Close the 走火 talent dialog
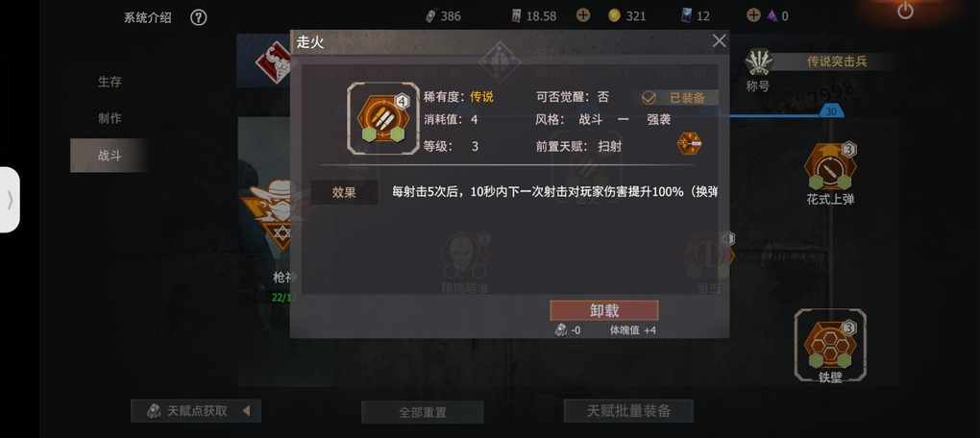This screenshot has width=980, height=438. 719,41
